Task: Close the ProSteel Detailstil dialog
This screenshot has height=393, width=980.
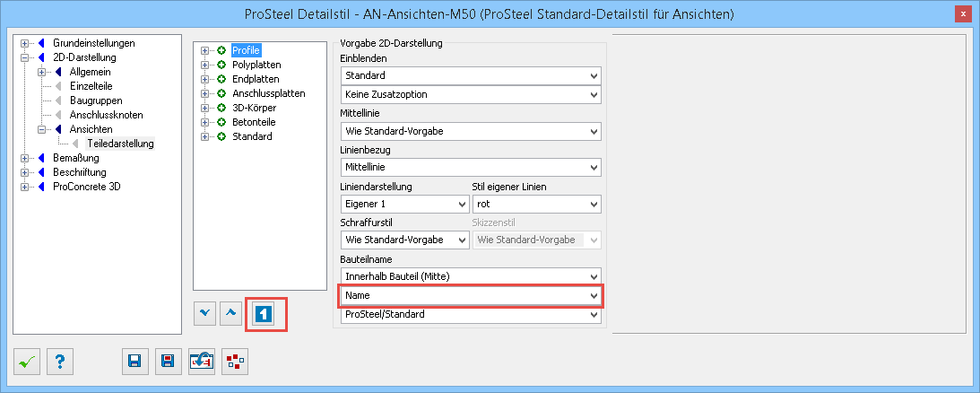Action: [962, 13]
